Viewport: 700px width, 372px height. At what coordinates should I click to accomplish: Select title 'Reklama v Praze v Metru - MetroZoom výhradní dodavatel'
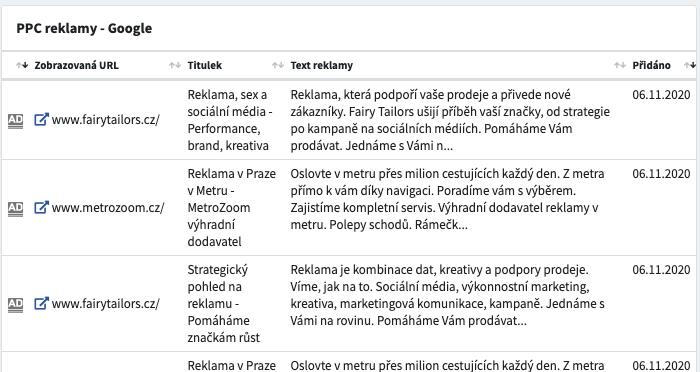click(x=232, y=208)
